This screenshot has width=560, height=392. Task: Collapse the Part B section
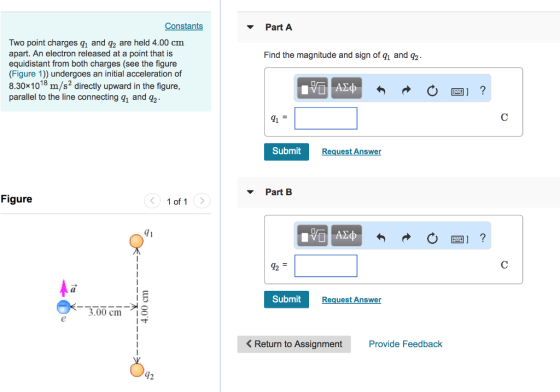click(250, 192)
